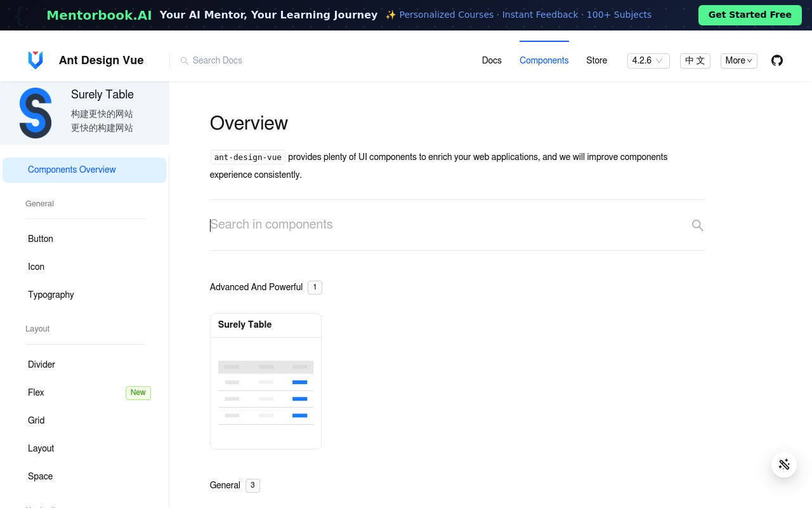Switch language with the 中文 button
This screenshot has width=812, height=508.
(695, 60)
